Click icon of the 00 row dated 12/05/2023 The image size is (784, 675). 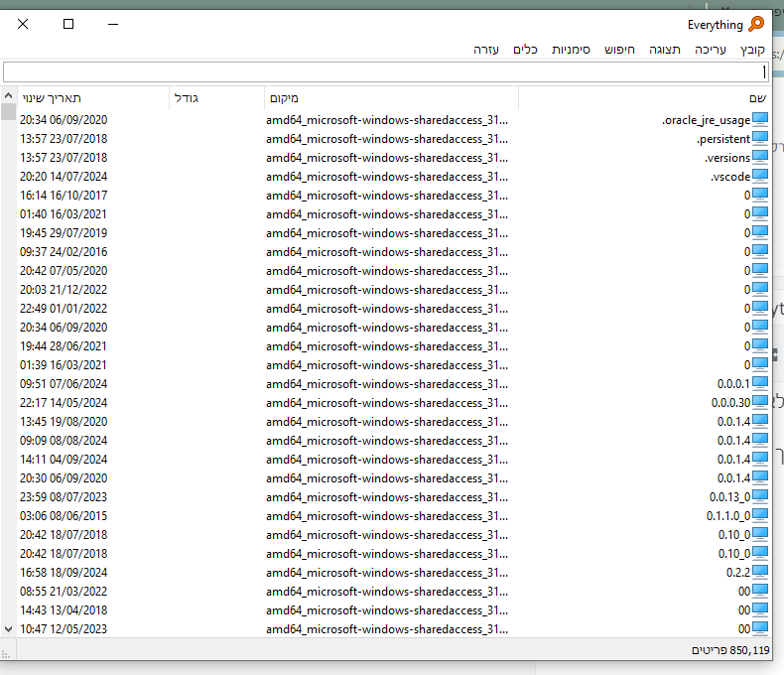(760, 628)
